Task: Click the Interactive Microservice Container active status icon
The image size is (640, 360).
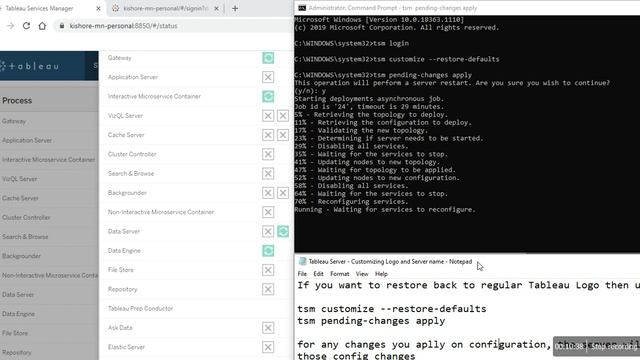Action: [268, 96]
